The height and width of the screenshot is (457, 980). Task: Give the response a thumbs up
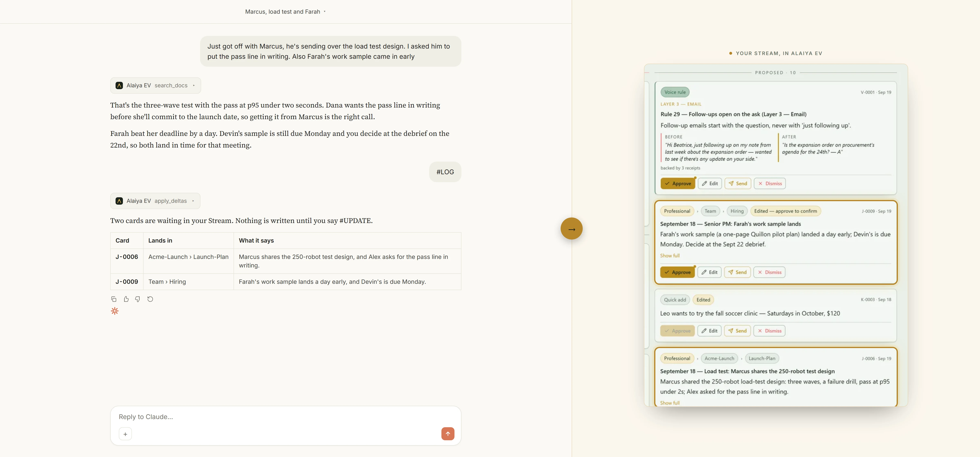click(126, 299)
